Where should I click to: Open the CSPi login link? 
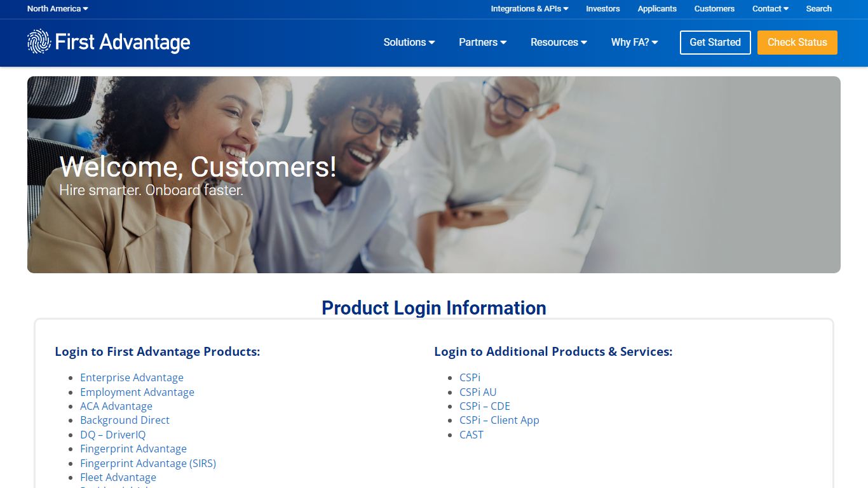point(470,377)
